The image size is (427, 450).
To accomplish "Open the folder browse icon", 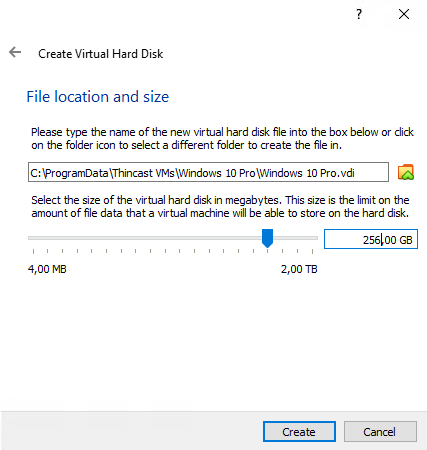I will click(x=406, y=172).
